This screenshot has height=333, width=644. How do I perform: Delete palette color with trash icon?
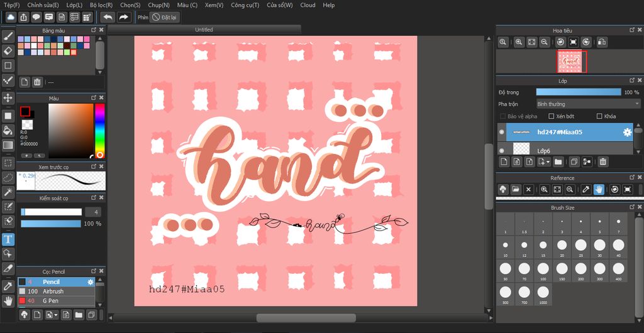coord(37,82)
